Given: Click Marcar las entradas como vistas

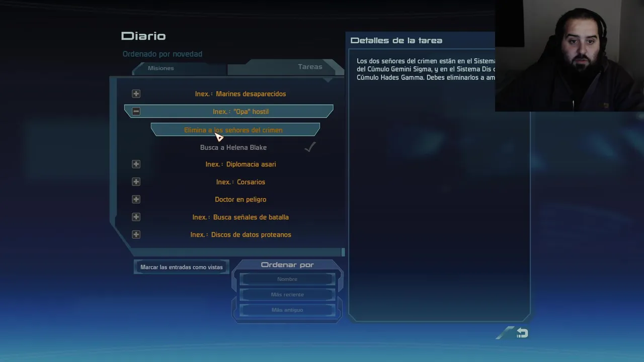Looking at the screenshot, I should tap(181, 267).
